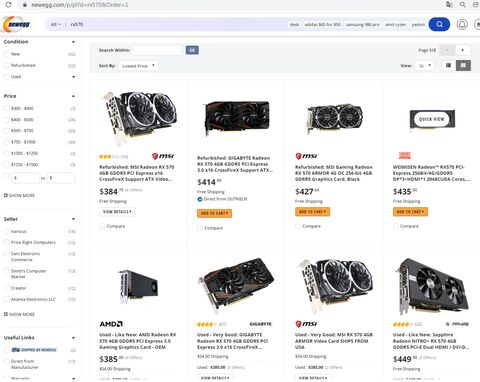Click 'samsung 980 pro' search suggestion
This screenshot has width=480, height=382.
pyautogui.click(x=363, y=24)
